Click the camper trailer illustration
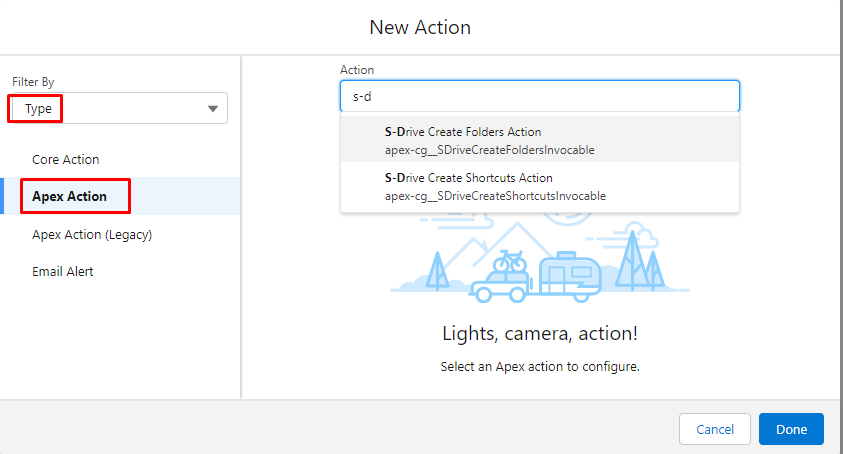Image resolution: width=843 pixels, height=454 pixels. [x=571, y=274]
